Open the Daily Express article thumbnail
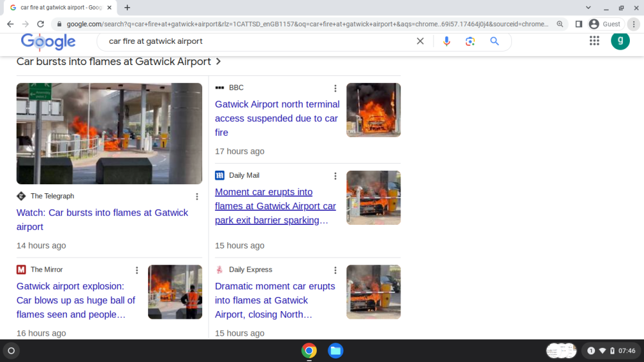This screenshot has height=362, width=644. click(x=374, y=292)
